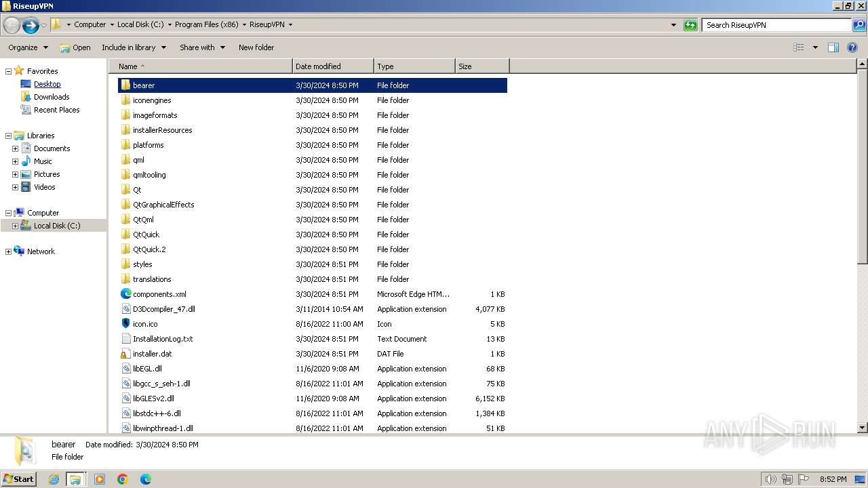This screenshot has width=868, height=488.
Task: Open the Downloads favorite folder
Action: pyautogui.click(x=52, y=97)
